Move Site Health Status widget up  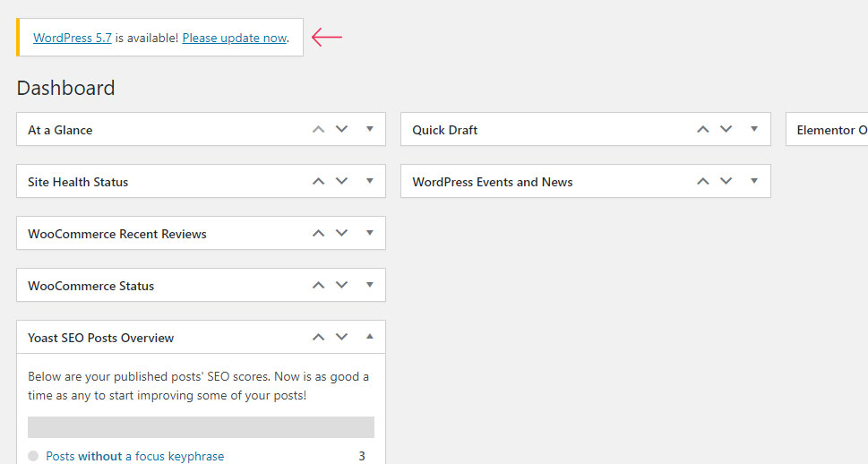tap(318, 182)
